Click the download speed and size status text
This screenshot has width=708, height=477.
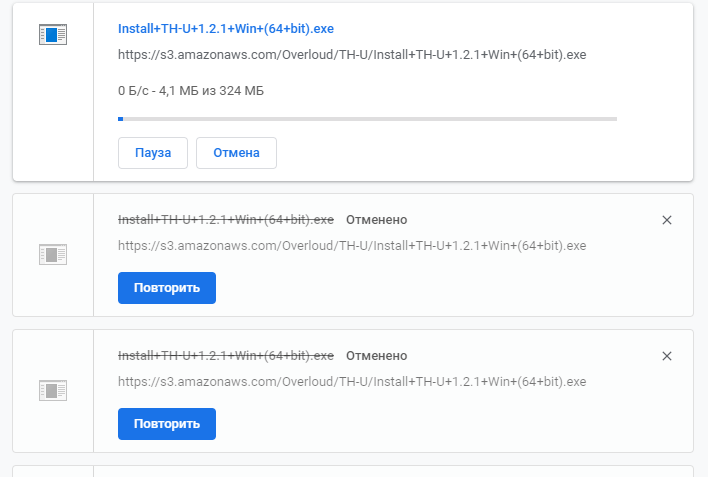(191, 91)
